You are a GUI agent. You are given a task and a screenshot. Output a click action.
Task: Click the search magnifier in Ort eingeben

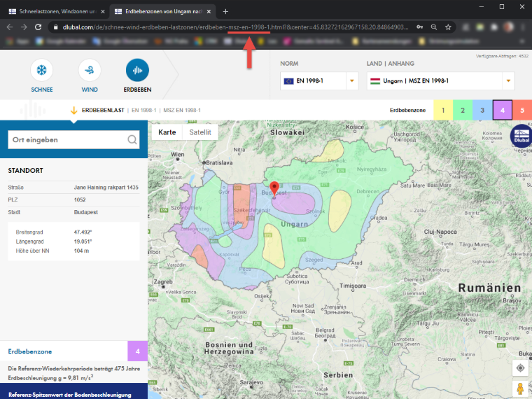click(132, 139)
